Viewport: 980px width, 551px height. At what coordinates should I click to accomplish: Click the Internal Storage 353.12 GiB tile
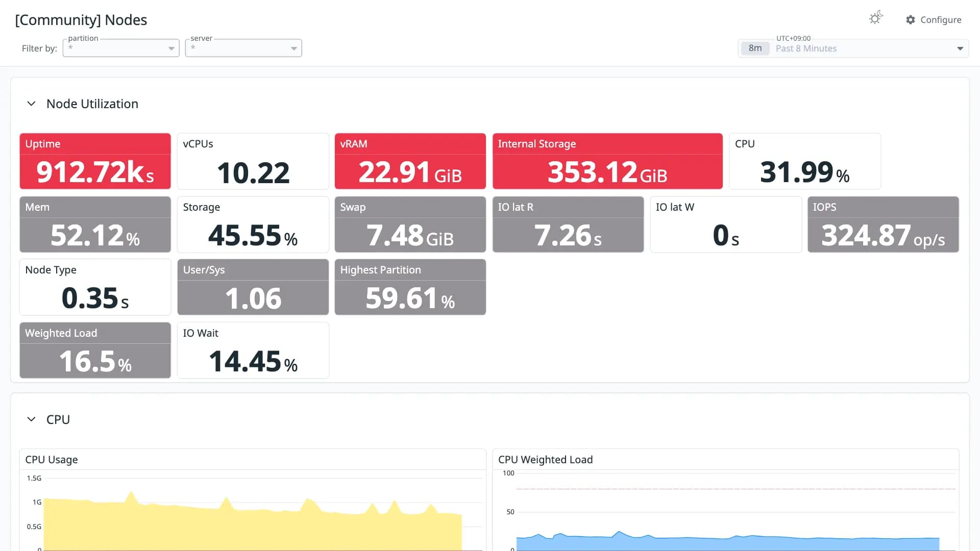point(607,161)
